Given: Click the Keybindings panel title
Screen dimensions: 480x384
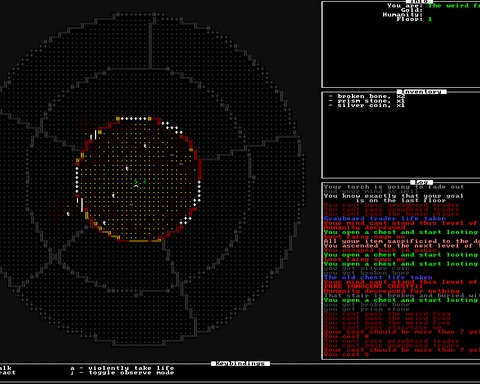Looking at the screenshot, I should coord(240,363).
